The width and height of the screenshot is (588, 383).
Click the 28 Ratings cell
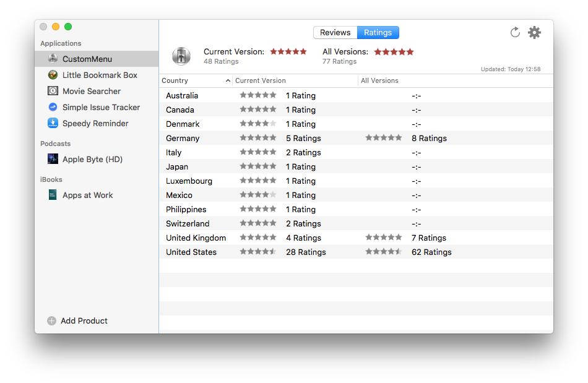tap(306, 252)
